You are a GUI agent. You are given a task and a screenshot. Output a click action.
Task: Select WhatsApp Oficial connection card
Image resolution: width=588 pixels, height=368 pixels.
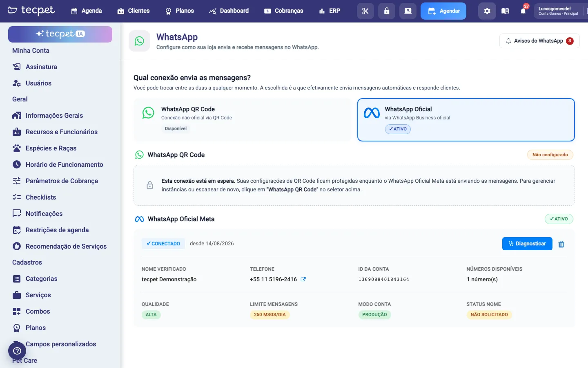pos(466,120)
